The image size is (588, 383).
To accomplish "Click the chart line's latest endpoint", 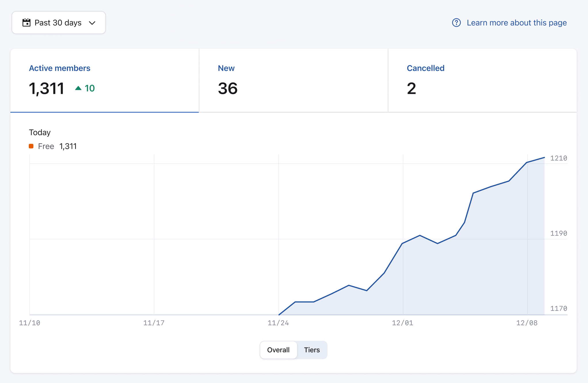I will click(544, 158).
